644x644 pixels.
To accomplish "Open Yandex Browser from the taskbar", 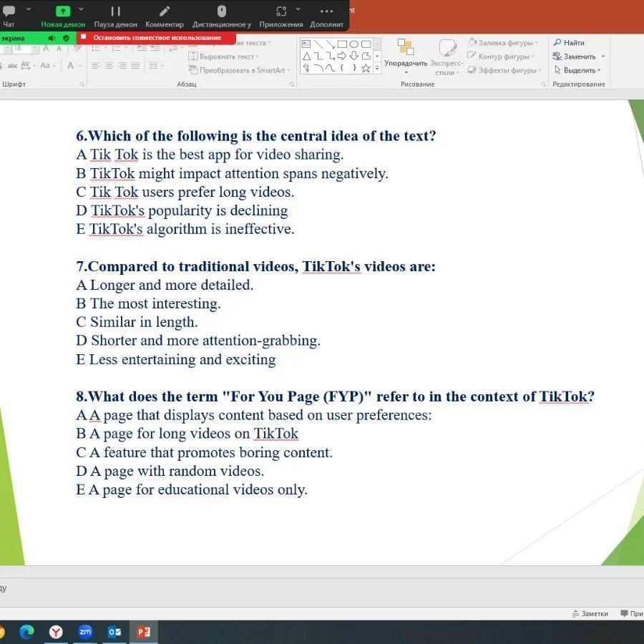I will tap(56, 632).
